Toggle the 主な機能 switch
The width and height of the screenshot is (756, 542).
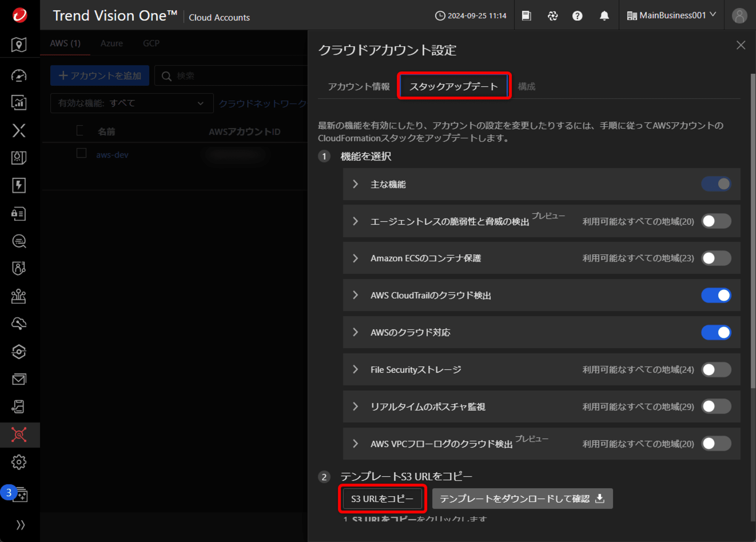click(716, 184)
